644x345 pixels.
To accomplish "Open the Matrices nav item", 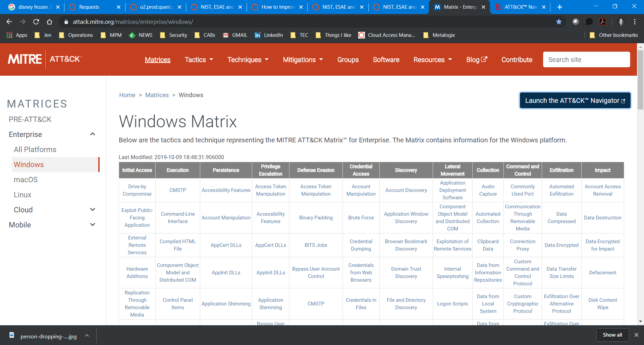I will pos(158,60).
